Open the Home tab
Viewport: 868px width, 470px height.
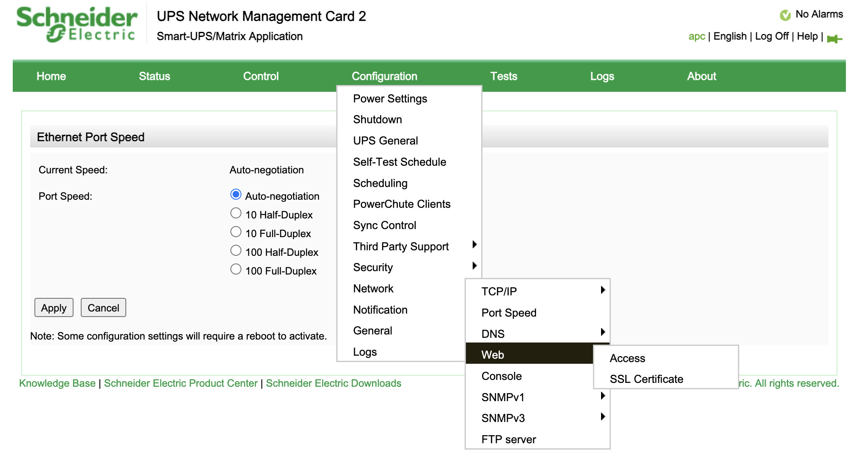click(51, 76)
